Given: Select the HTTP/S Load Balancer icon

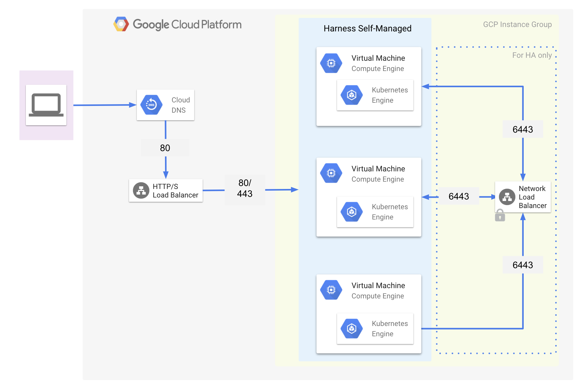Looking at the screenshot, I should (141, 190).
